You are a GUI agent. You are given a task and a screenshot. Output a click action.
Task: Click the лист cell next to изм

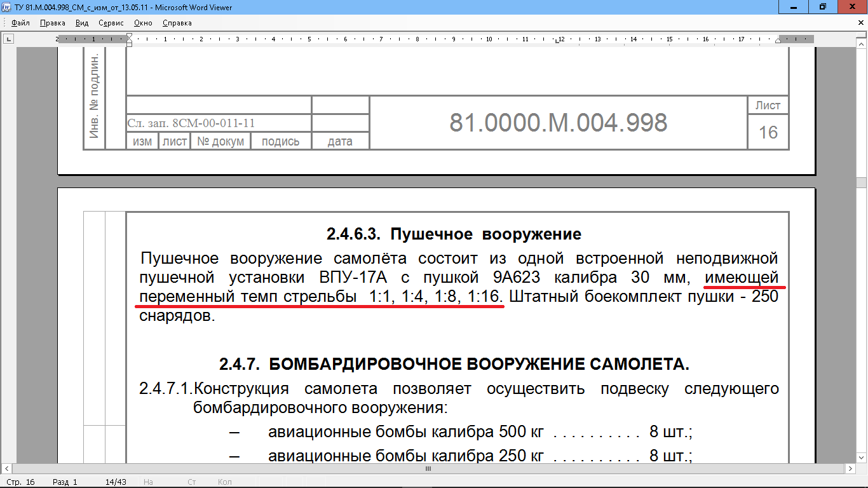tap(175, 141)
